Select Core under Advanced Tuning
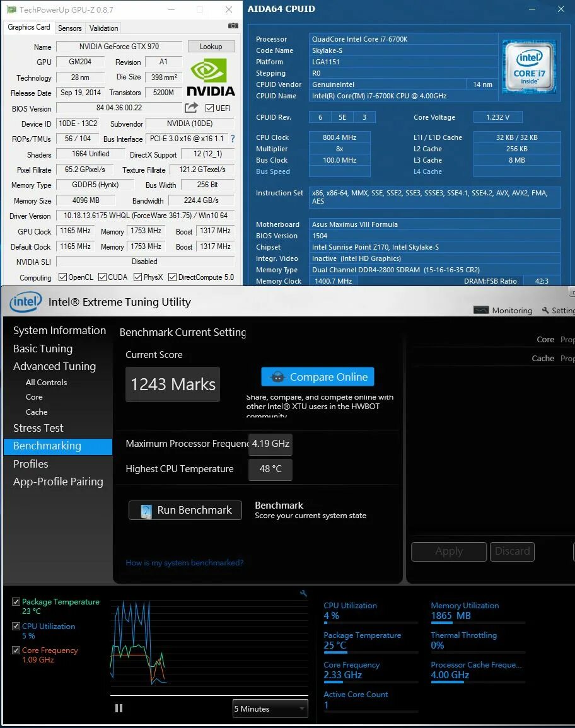This screenshot has height=728, width=575. pyautogui.click(x=34, y=397)
